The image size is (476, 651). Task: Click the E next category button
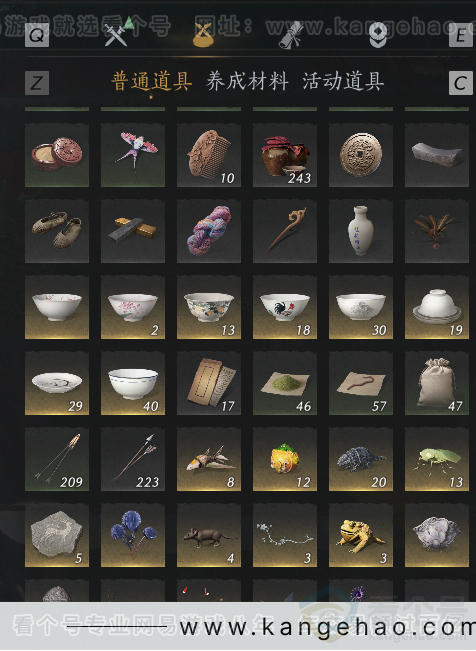(x=461, y=35)
